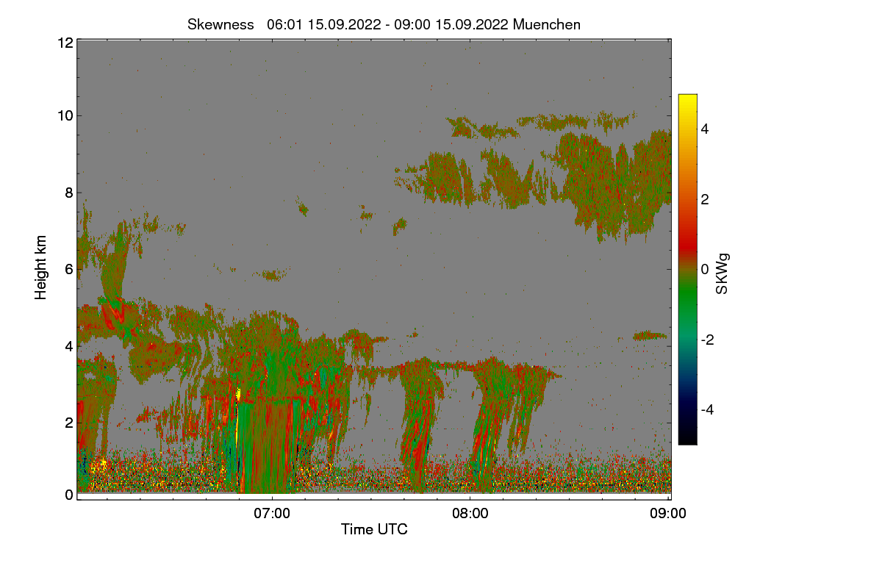Click the height tick label 6
This screenshot has height=588, width=882.
click(x=68, y=269)
